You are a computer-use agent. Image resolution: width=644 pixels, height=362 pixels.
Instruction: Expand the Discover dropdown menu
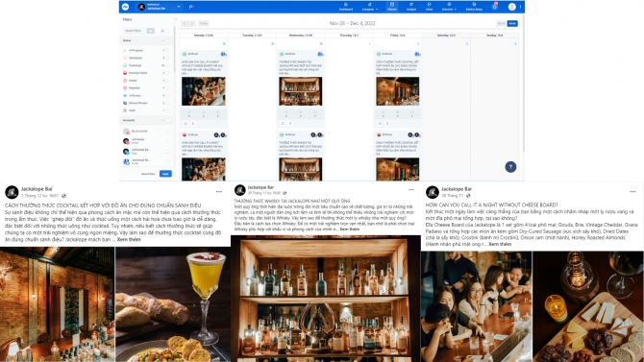[x=449, y=7]
